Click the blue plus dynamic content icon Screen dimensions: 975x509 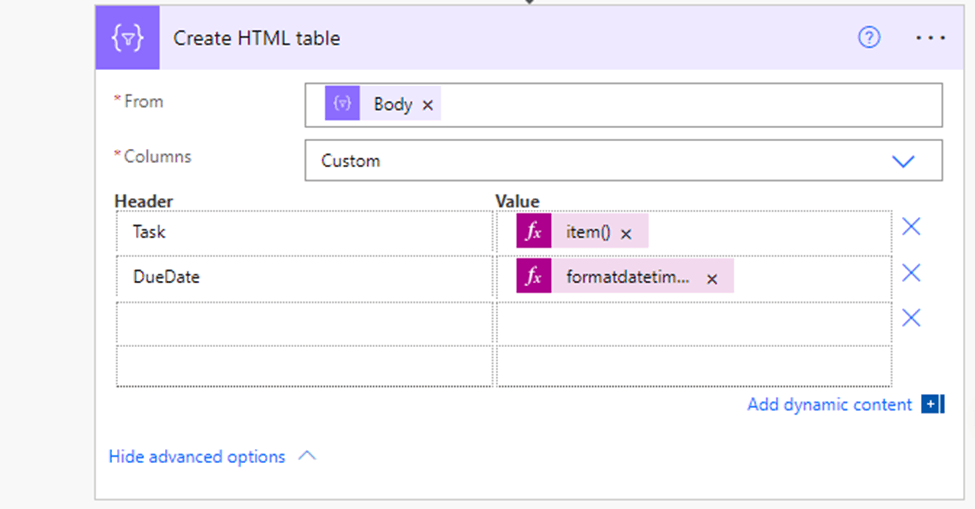point(932,404)
